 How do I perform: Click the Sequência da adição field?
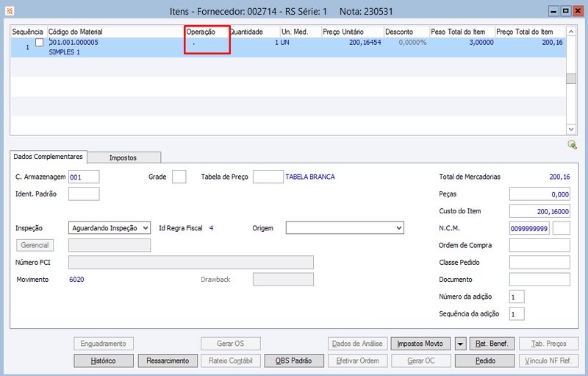517,313
